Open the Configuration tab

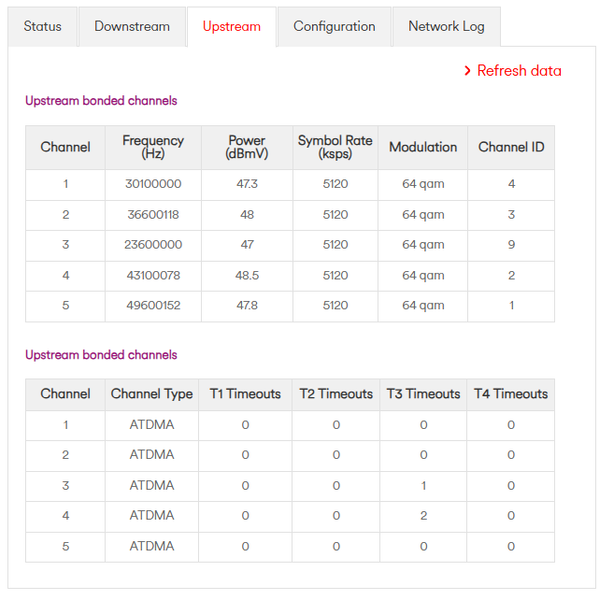pyautogui.click(x=334, y=27)
